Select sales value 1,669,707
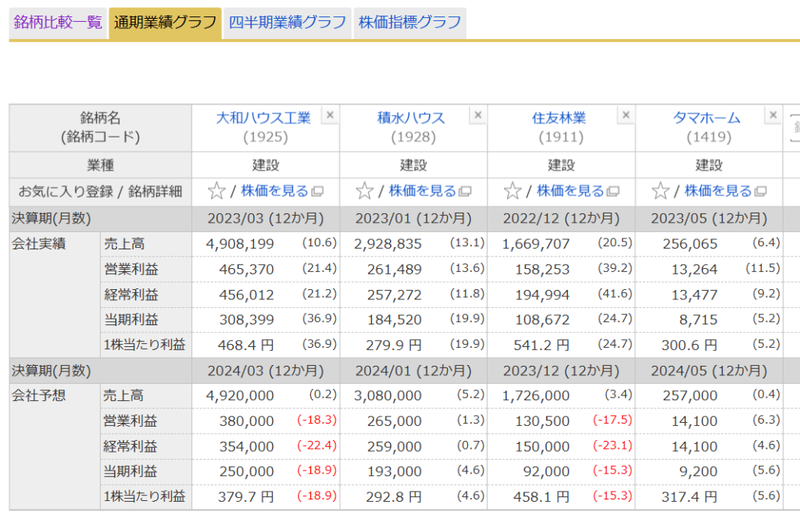The image size is (800, 519). pyautogui.click(x=536, y=244)
